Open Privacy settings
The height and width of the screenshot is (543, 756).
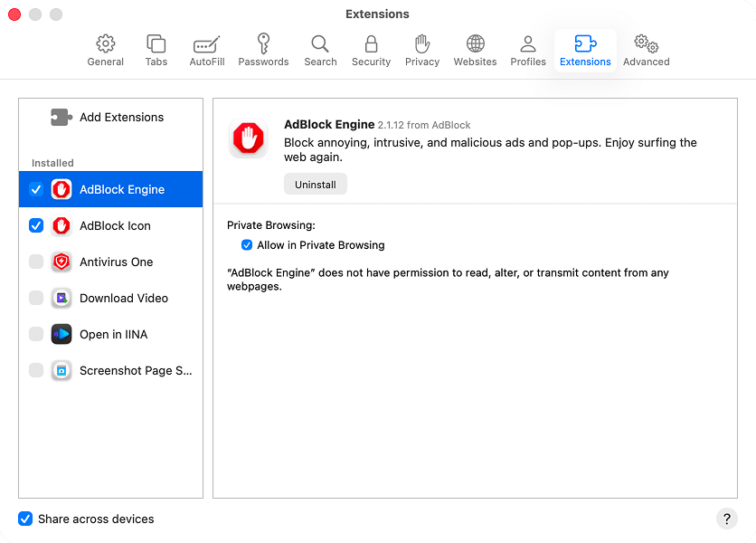tap(421, 50)
